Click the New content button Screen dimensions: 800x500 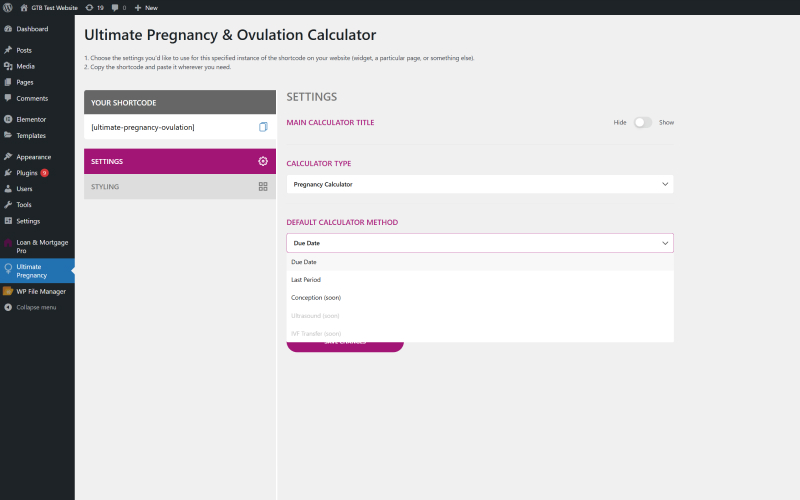pos(146,8)
